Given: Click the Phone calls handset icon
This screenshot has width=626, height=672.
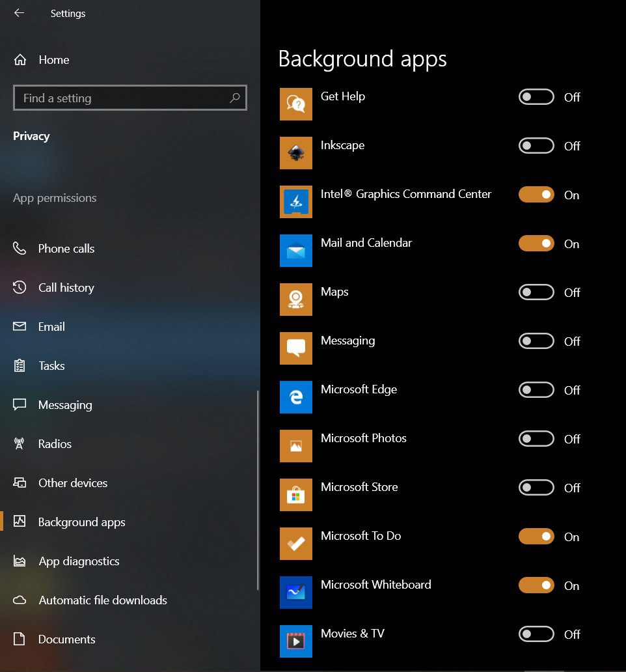Looking at the screenshot, I should (20, 248).
